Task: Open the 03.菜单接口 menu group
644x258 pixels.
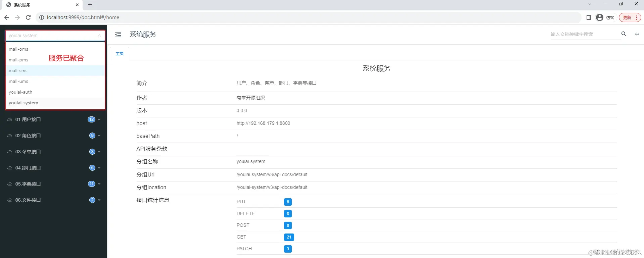Action: tap(53, 152)
